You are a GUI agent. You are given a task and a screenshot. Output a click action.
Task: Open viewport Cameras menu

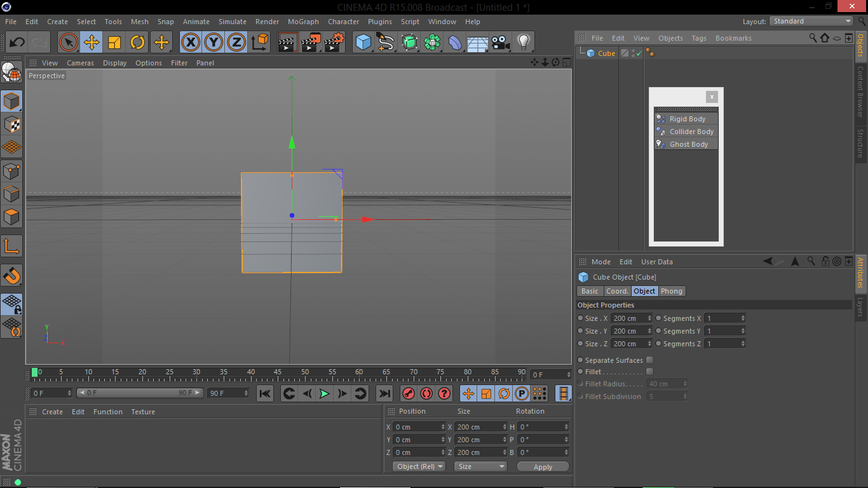[80, 63]
